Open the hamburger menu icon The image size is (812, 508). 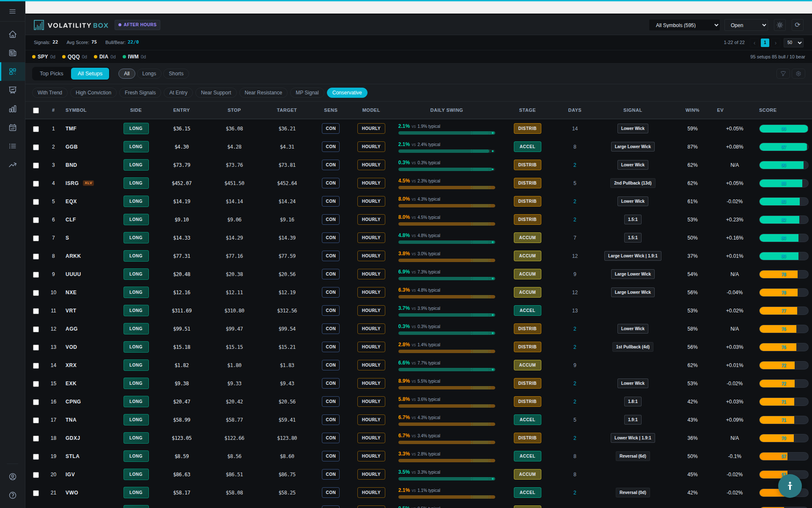[x=12, y=11]
